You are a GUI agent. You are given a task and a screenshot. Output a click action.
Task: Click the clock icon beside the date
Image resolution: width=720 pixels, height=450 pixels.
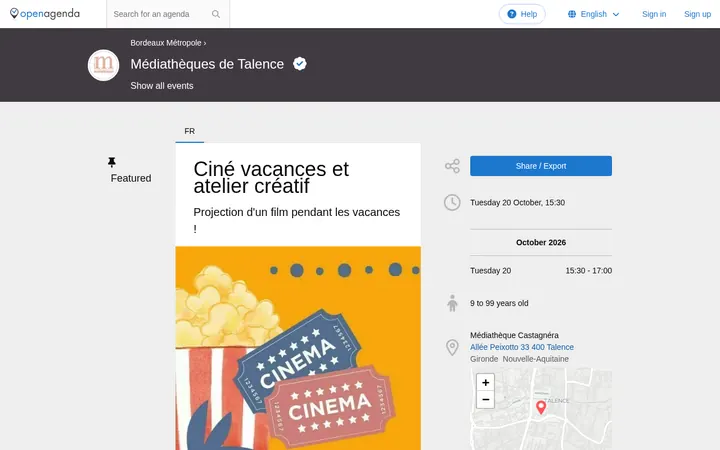tap(452, 202)
